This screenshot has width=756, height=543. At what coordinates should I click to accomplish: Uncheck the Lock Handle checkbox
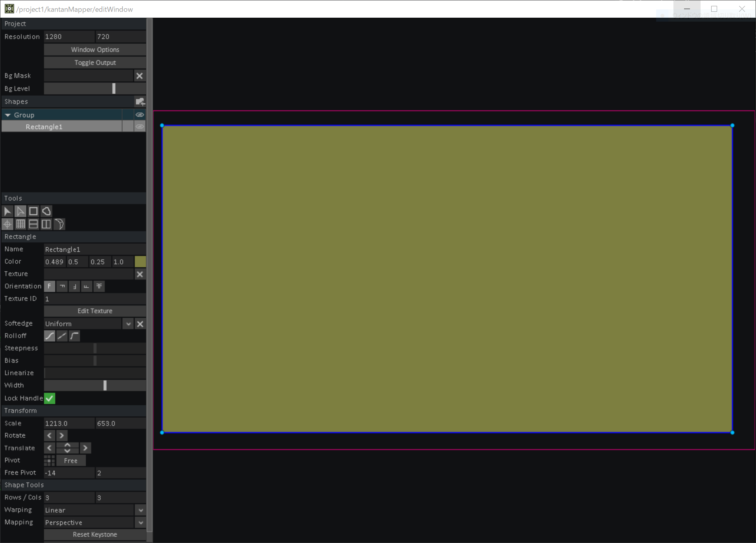[49, 398]
